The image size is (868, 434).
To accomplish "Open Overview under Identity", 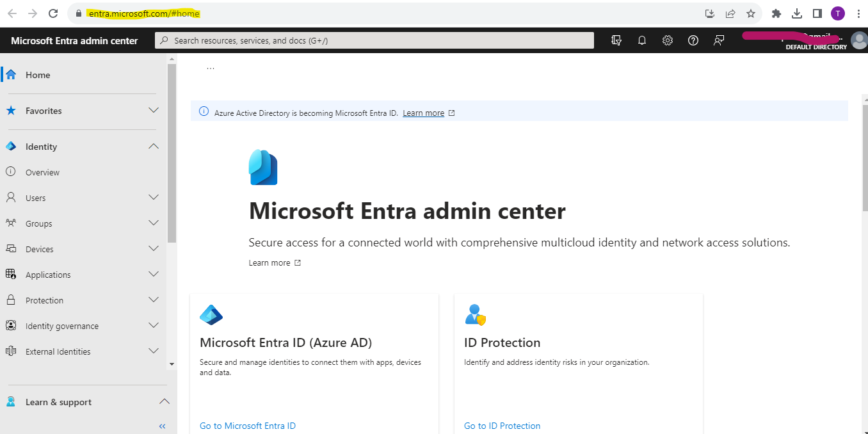I will [x=42, y=172].
